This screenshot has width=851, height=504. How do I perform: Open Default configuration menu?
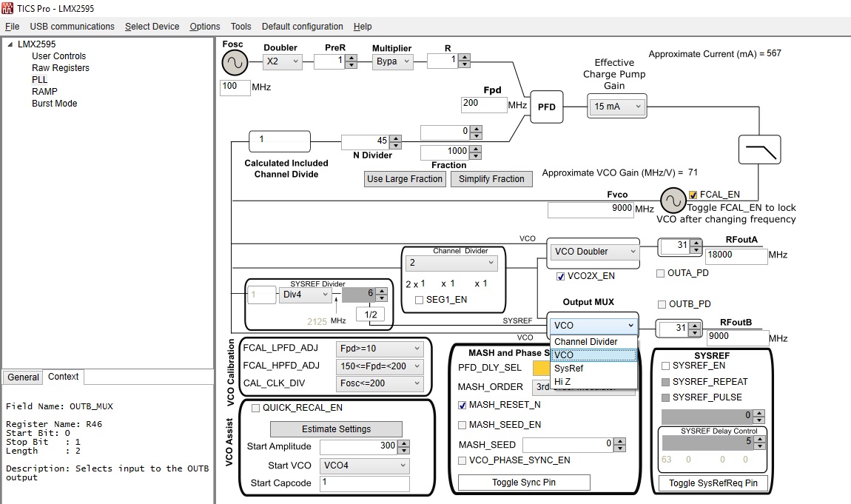coord(303,27)
